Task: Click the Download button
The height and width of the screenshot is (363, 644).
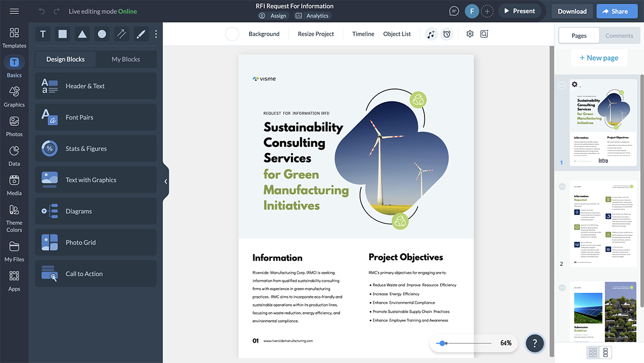Action: point(572,11)
